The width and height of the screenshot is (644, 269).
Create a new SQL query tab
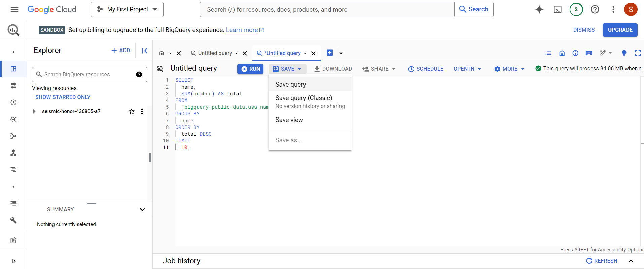pos(330,53)
